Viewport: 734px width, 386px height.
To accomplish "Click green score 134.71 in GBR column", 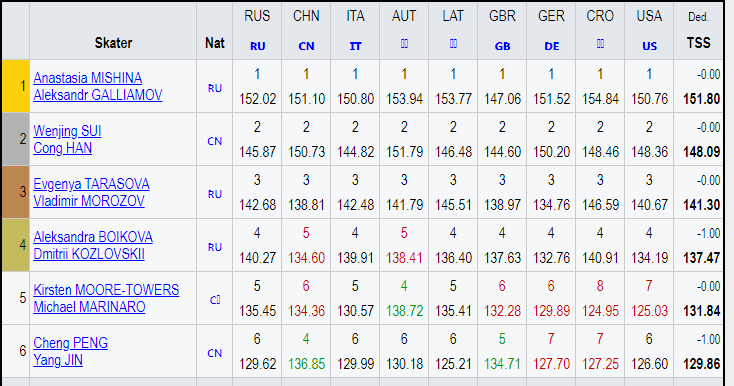I will (x=502, y=364).
